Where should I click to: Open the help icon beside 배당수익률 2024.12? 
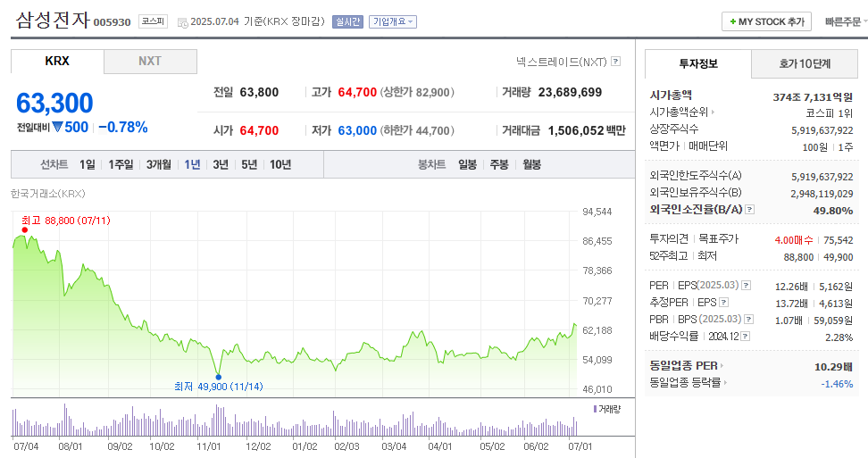[x=745, y=337]
